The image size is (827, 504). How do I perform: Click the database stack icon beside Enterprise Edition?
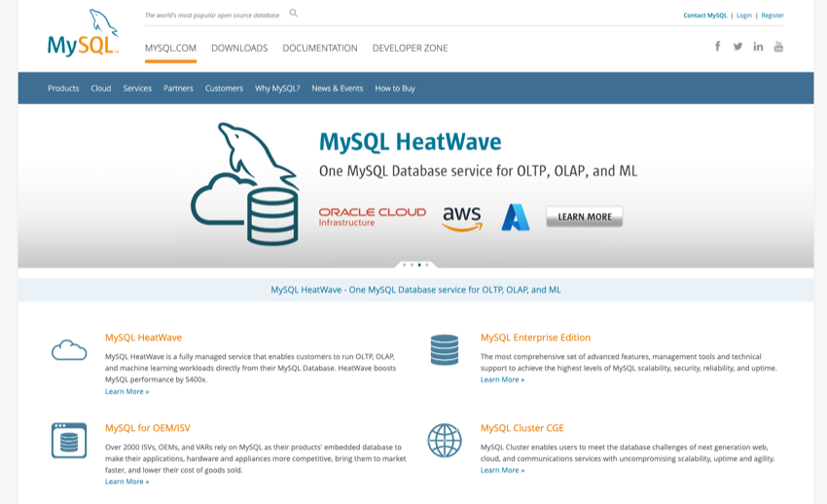tap(445, 350)
